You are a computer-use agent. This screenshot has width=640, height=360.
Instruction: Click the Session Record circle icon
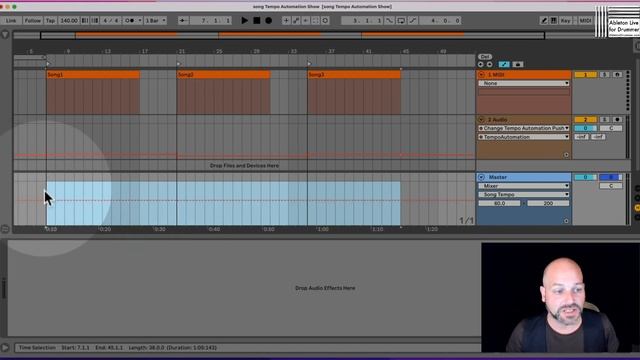click(325, 20)
